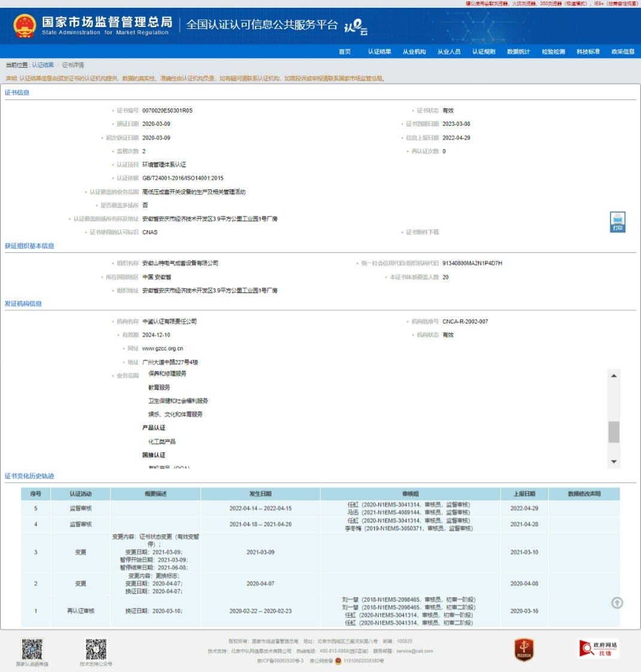Image resolution: width=641 pixels, height=672 pixels.
Task: Click the 中国 安徽省 region value
Action: [x=157, y=277]
